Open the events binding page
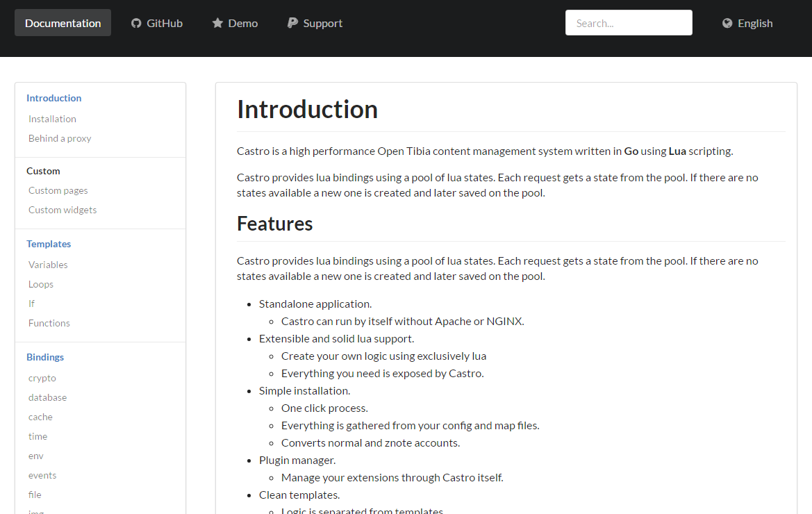 [42, 475]
